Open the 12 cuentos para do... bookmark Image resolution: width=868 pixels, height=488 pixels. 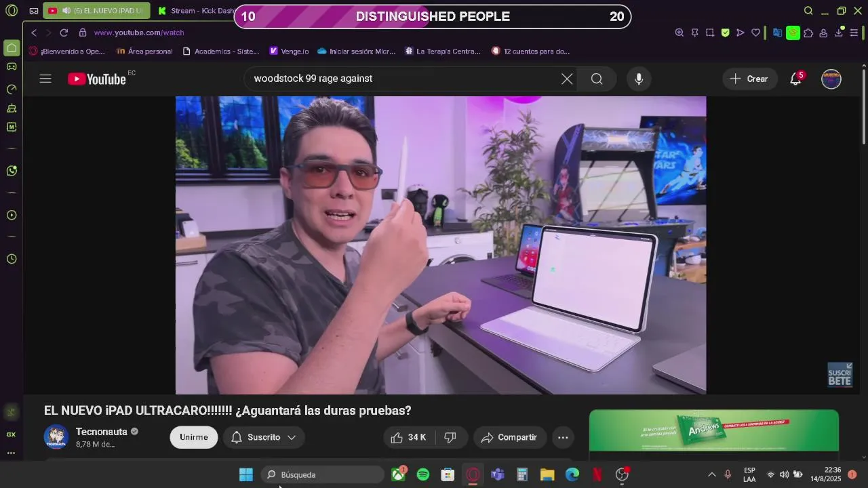coord(530,51)
